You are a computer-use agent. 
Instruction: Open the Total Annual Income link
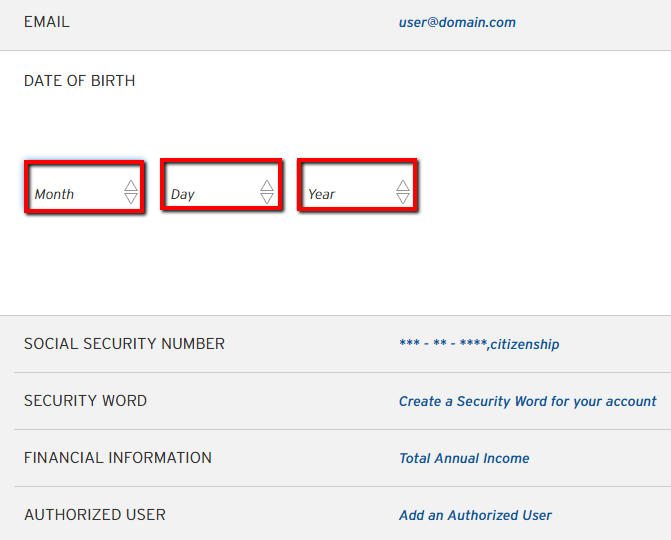pos(464,458)
